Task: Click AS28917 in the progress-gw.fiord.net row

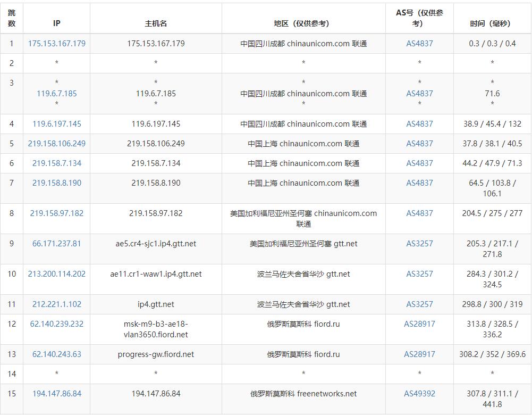Action: pyautogui.click(x=419, y=354)
